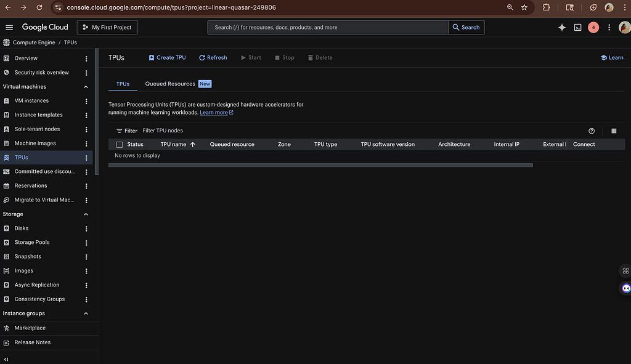Sort by TPU name column header
The height and width of the screenshot is (364, 631).
[177, 144]
